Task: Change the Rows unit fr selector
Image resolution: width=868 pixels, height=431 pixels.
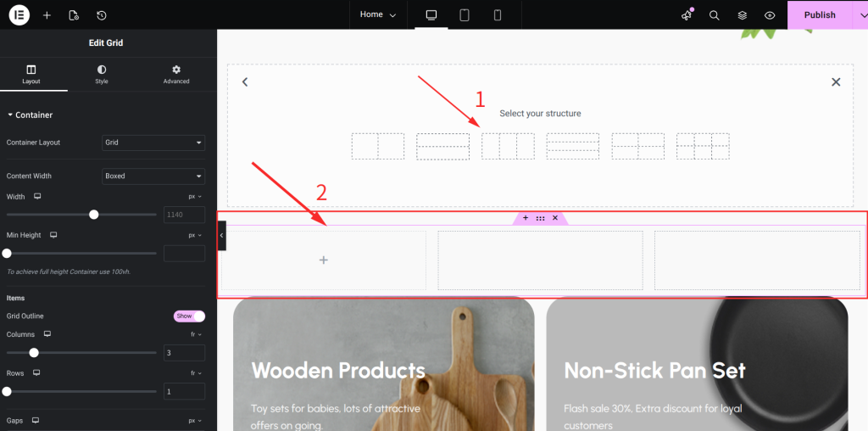Action: 196,373
